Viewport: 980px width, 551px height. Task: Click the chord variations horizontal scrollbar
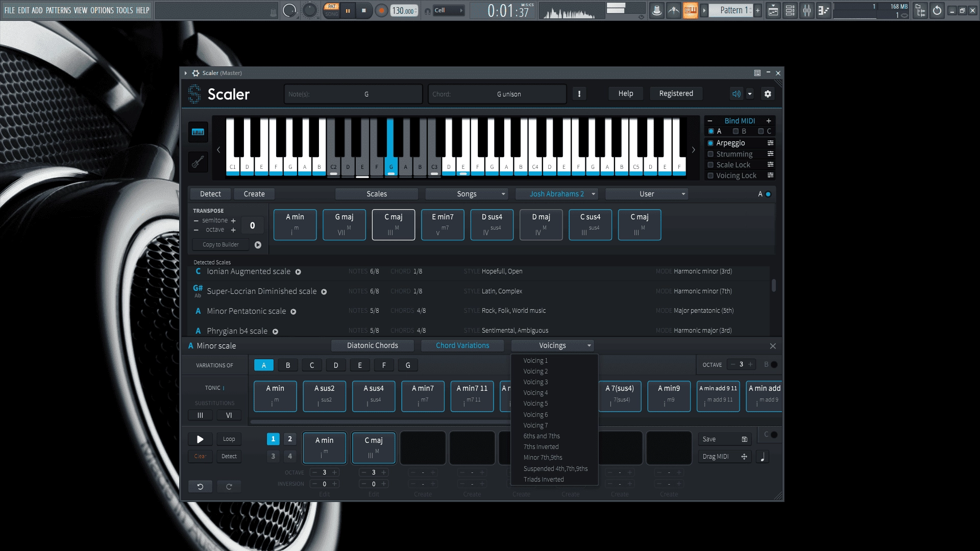(380, 422)
